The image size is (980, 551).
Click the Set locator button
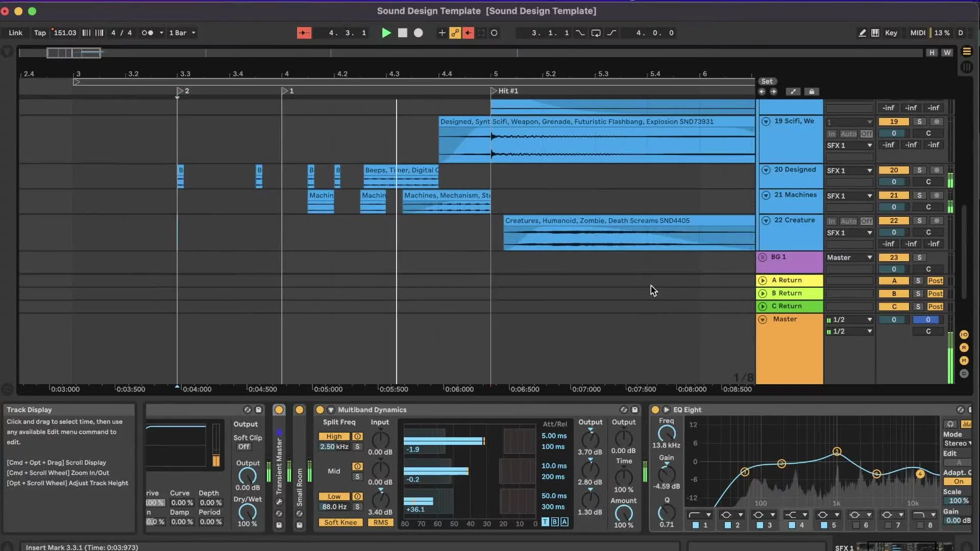(767, 82)
